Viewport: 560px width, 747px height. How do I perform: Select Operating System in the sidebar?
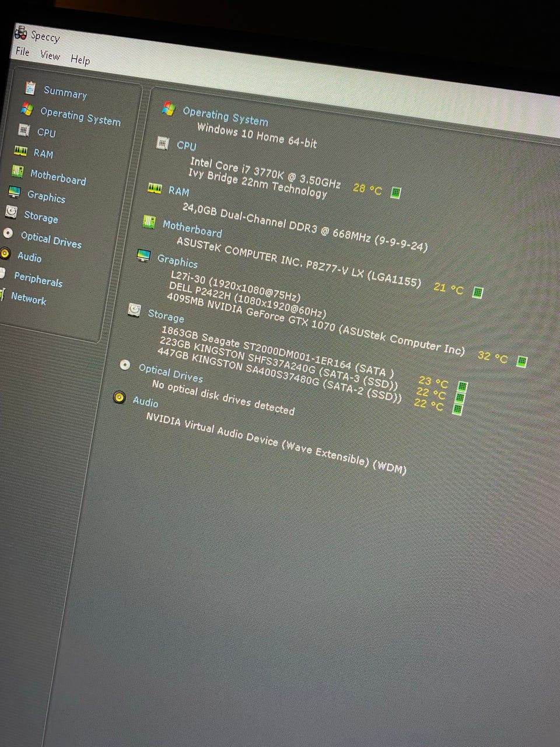pyautogui.click(x=80, y=117)
